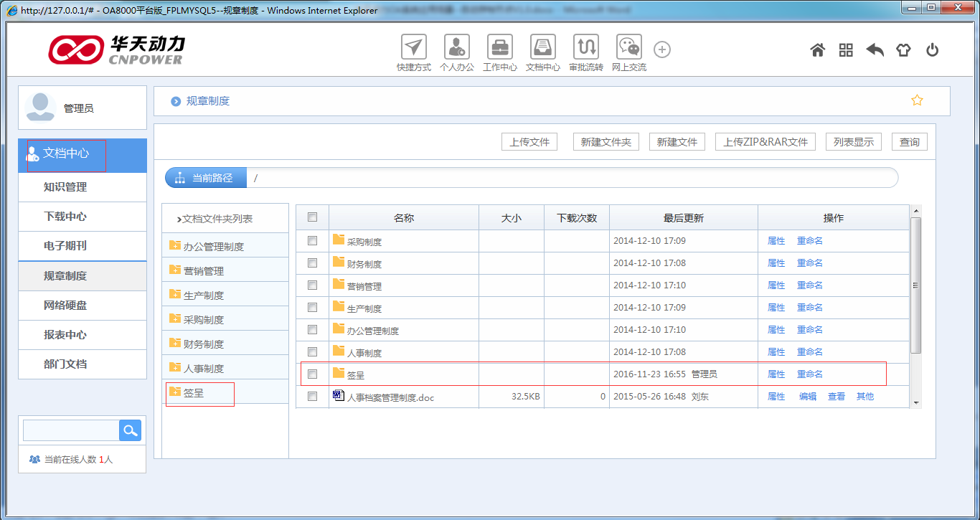
Task: Open the 个人办公 personal office icon
Action: pyautogui.click(x=456, y=47)
